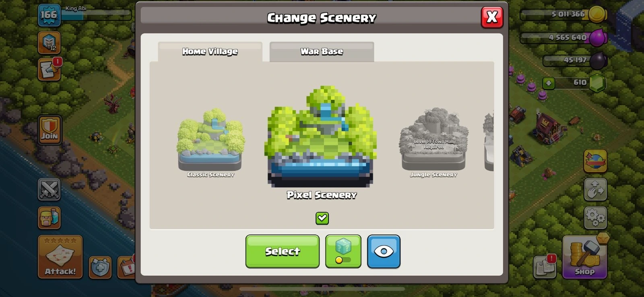Close the Change Scenery dialog
The width and height of the screenshot is (644, 297).
[492, 17]
